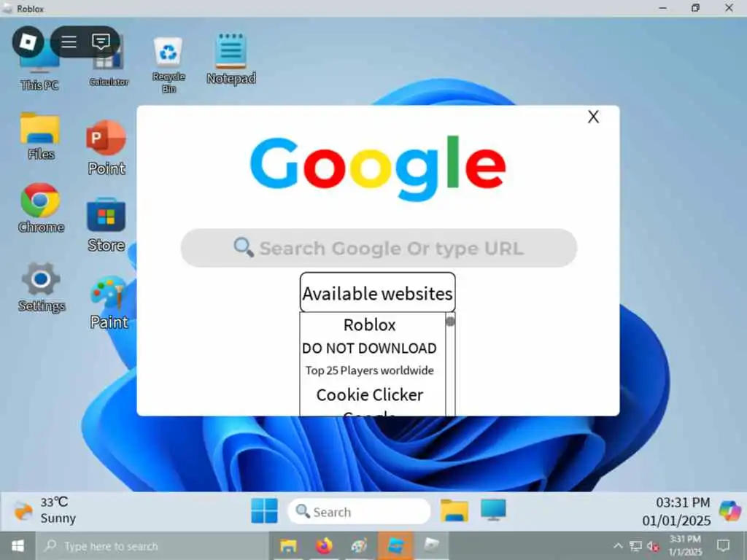Focus Windows 'Type here to search' box

pyautogui.click(x=152, y=545)
